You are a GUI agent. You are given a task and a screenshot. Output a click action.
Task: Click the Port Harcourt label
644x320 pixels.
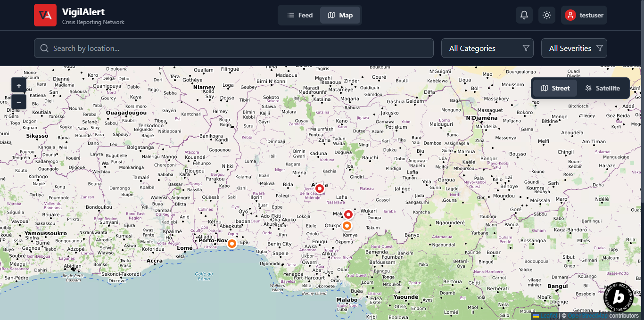click(309, 278)
